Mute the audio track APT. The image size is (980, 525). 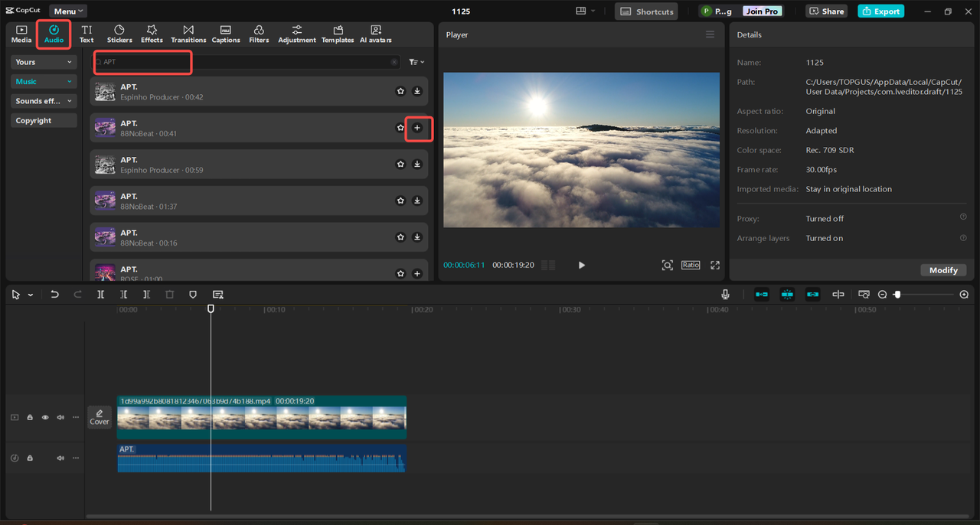tap(60, 458)
